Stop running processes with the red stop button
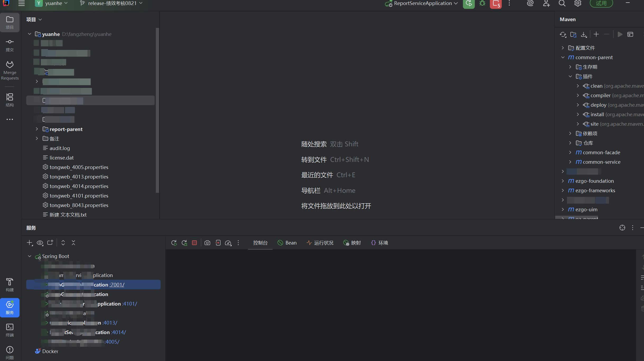644x361 pixels. tap(496, 4)
